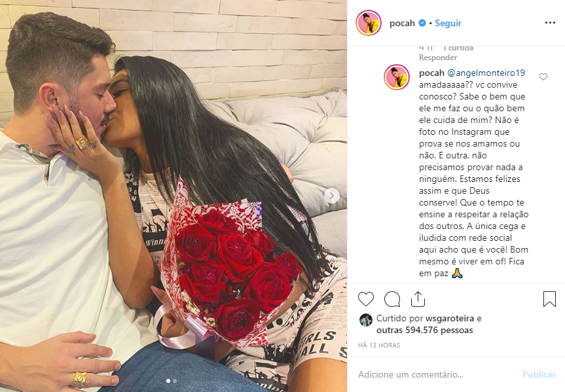Open pocah's avatar beside the comment
The height and width of the screenshot is (392, 565).
click(396, 77)
